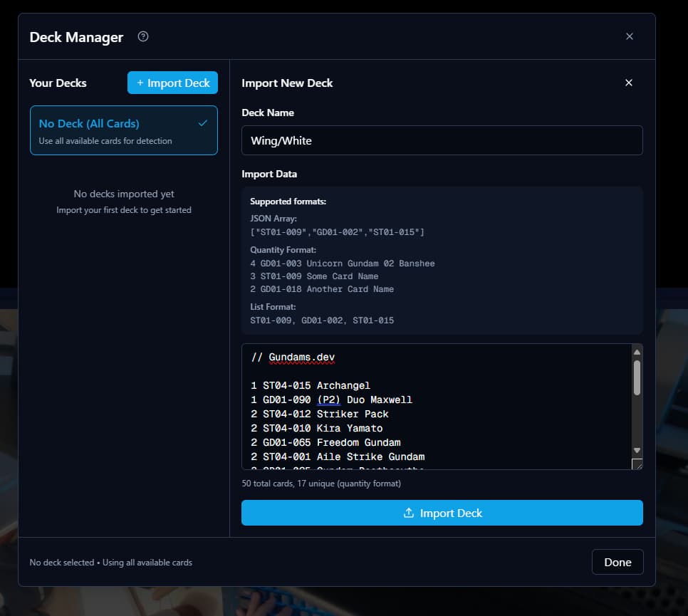The width and height of the screenshot is (688, 616).
Task: Click the Unicorn Gundam 02 Banshee example line
Action: pyautogui.click(x=342, y=263)
